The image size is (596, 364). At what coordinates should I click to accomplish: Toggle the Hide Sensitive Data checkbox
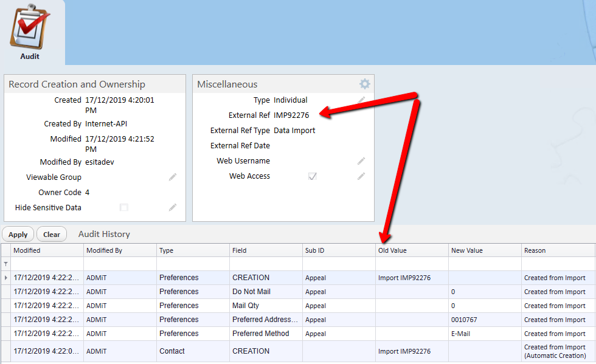pyautogui.click(x=124, y=207)
